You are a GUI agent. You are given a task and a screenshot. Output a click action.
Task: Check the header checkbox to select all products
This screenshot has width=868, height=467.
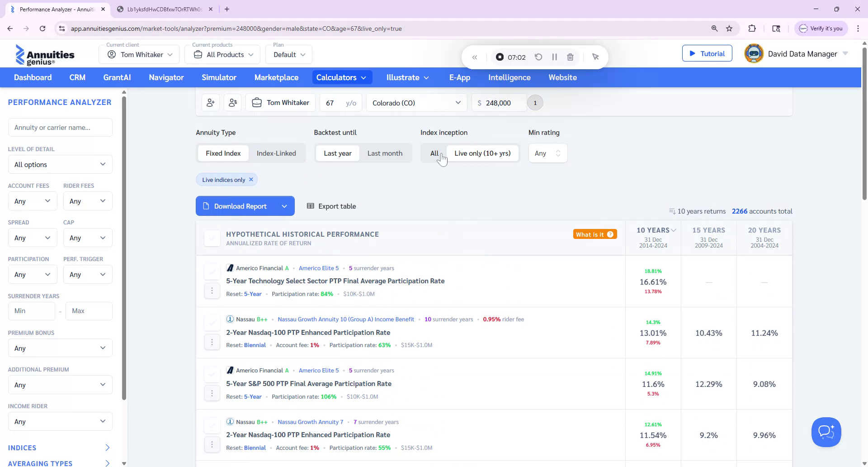tap(212, 238)
